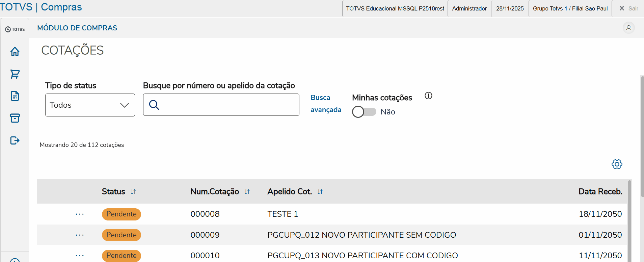
Task: Open actions menu for quotation 000009
Action: [80, 235]
